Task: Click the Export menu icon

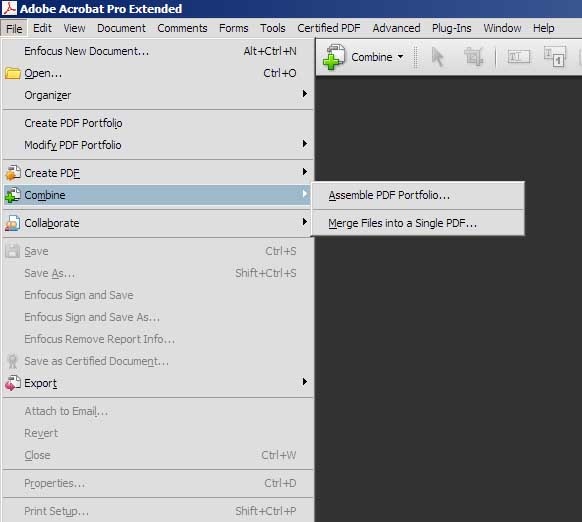Action: pos(13,383)
